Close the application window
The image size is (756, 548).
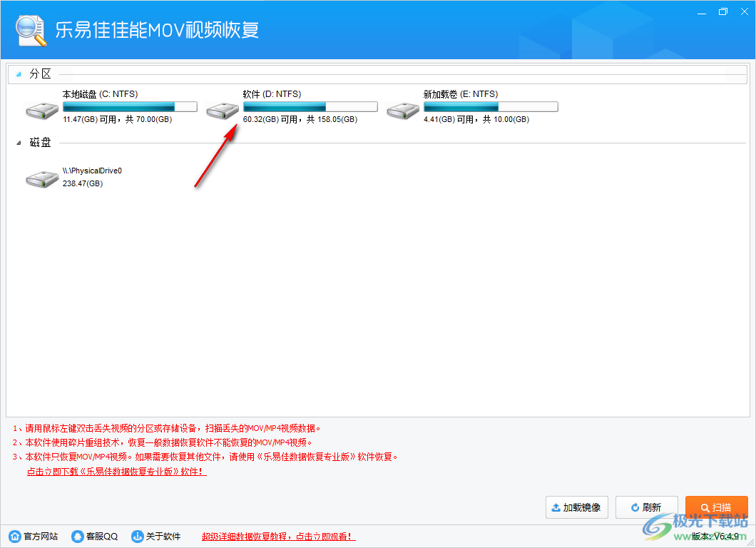tap(745, 11)
